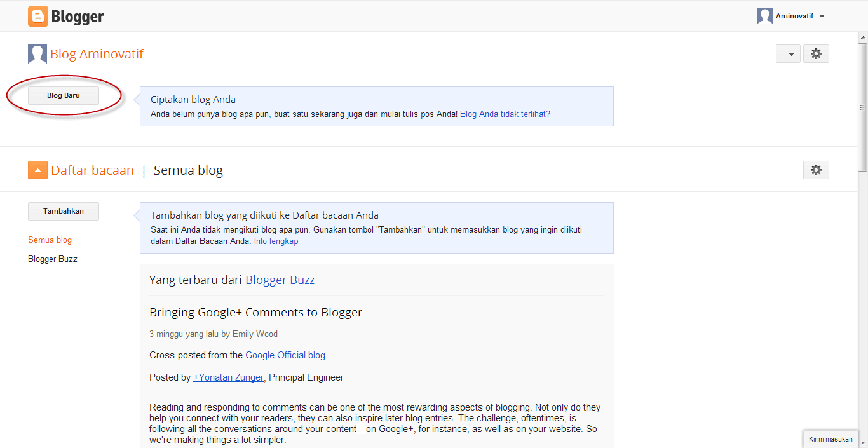The width and height of the screenshot is (868, 448).
Task: Click the Daftar bacaan heading
Action: click(92, 170)
